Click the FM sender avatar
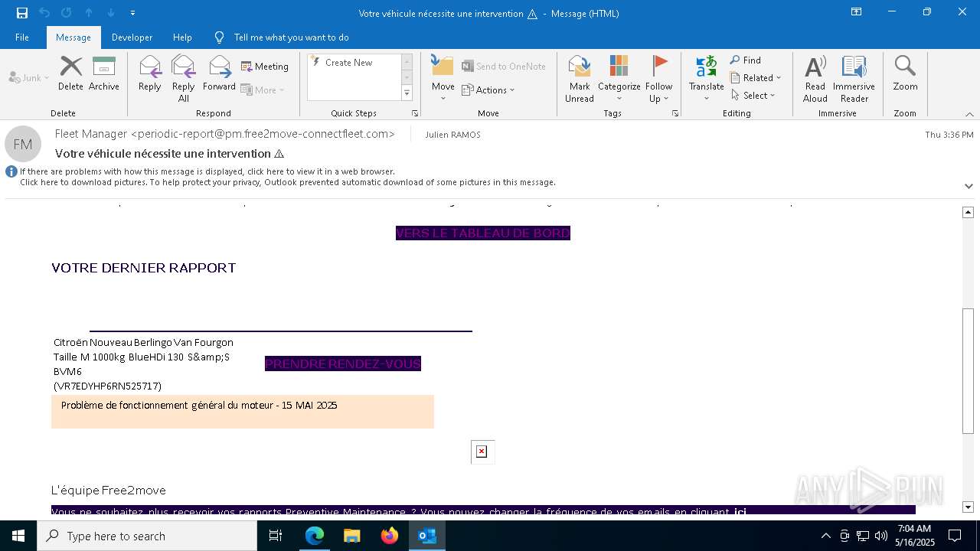Screen dimensions: 980x551 coord(23,144)
